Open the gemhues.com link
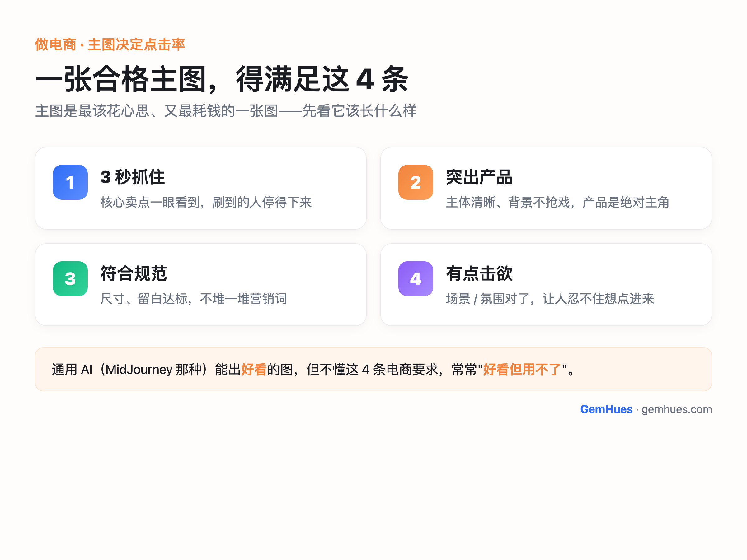 (x=677, y=409)
